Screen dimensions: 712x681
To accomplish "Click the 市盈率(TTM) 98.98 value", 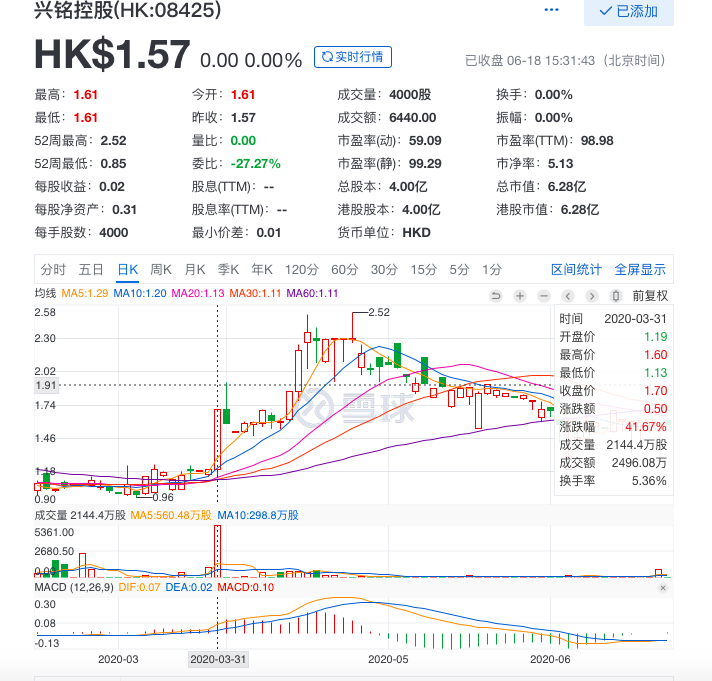I will [597, 141].
